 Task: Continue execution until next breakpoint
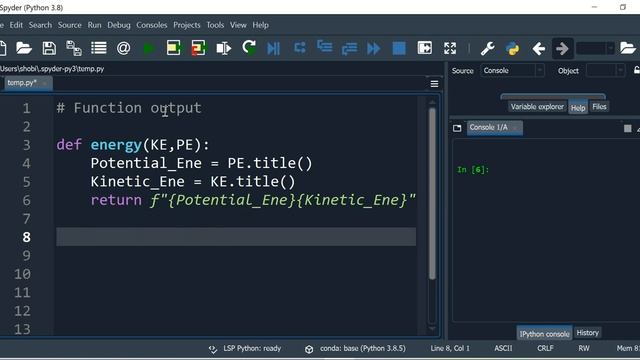(374, 49)
